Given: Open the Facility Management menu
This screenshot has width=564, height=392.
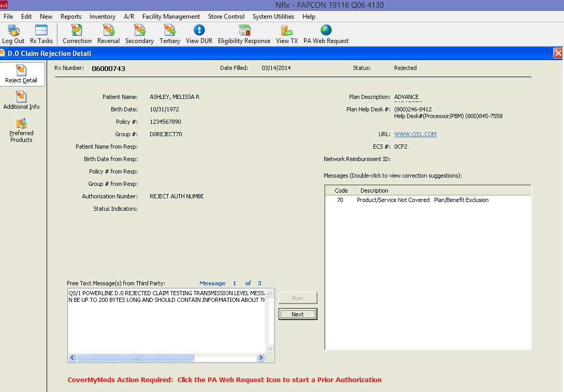Looking at the screenshot, I should coord(171,17).
